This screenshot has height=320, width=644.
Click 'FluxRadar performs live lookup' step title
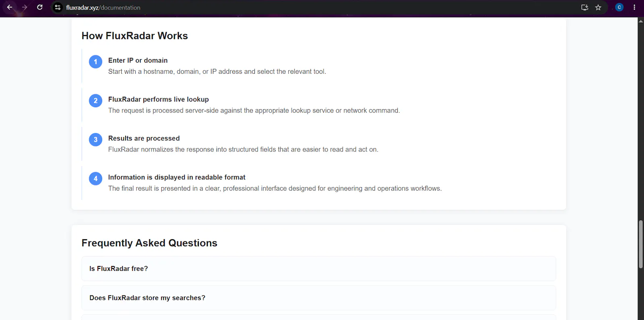159,100
